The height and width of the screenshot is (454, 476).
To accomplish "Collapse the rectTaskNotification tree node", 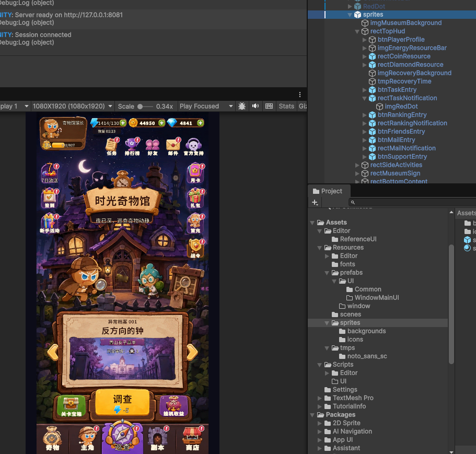I will click(x=365, y=98).
